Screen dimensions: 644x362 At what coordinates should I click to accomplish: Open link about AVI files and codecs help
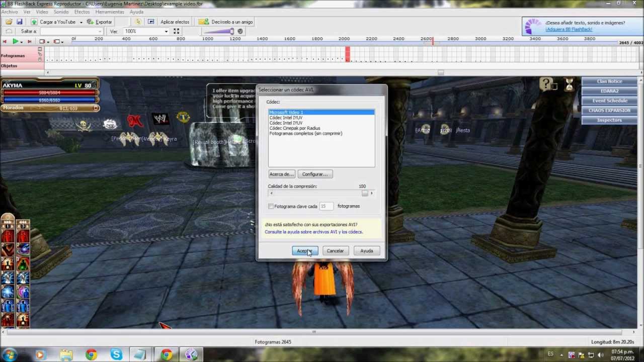pyautogui.click(x=313, y=232)
